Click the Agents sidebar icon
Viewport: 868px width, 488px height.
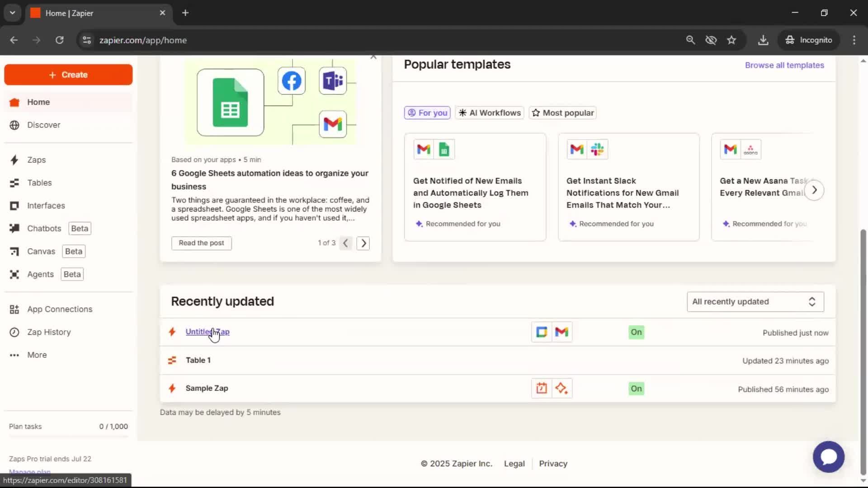pos(14,274)
